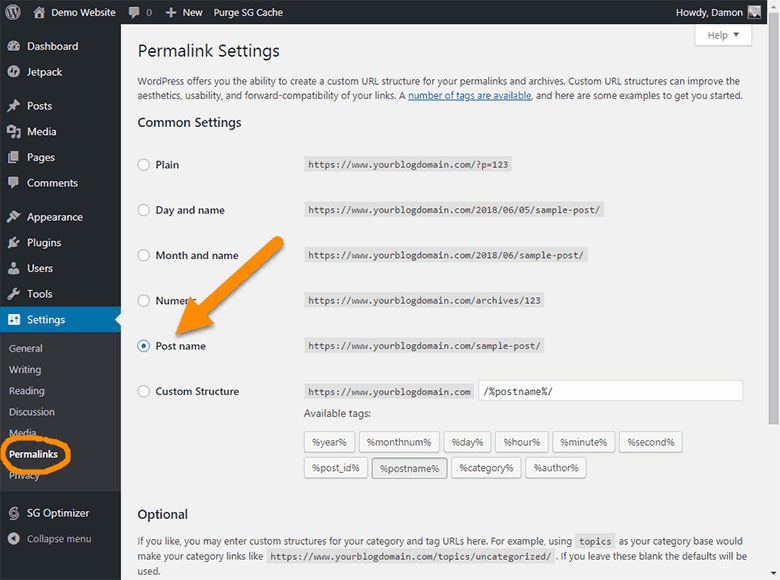Click the Posts pushpin icon
The image size is (780, 580).
click(x=14, y=105)
